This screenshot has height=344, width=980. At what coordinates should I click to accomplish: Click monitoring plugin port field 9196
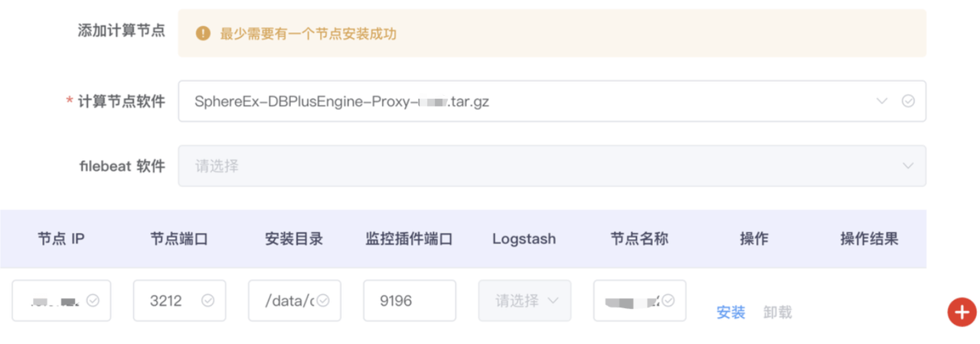409,300
